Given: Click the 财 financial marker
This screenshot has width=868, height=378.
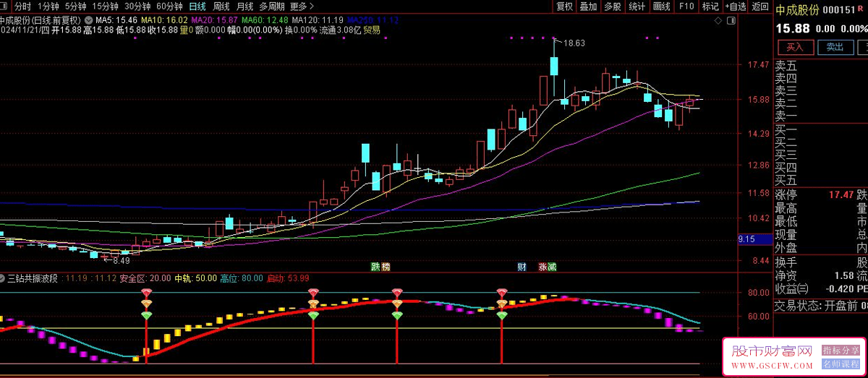Looking at the screenshot, I should (x=522, y=267).
